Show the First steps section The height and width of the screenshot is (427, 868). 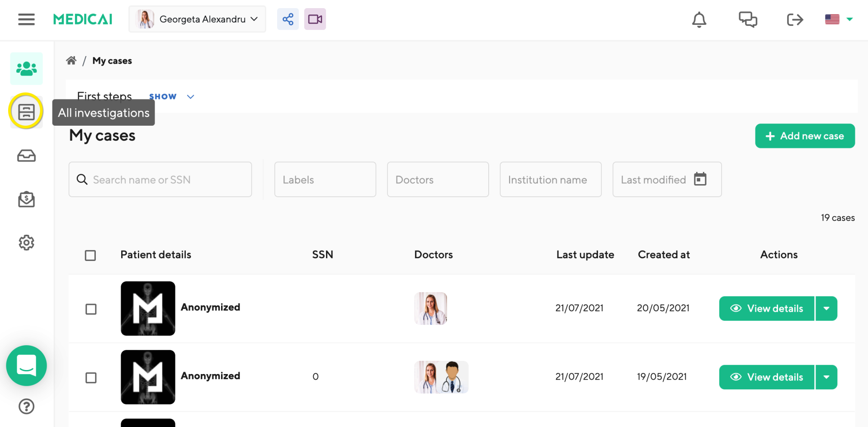(x=171, y=97)
